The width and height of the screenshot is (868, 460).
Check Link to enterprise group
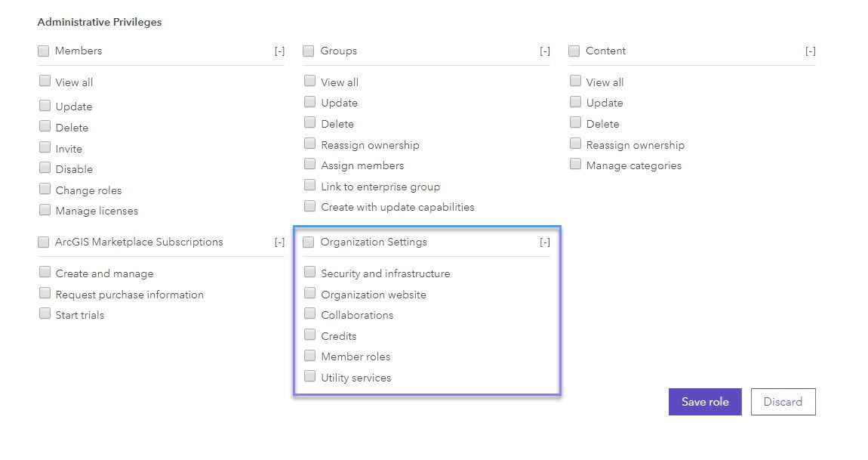coord(310,186)
